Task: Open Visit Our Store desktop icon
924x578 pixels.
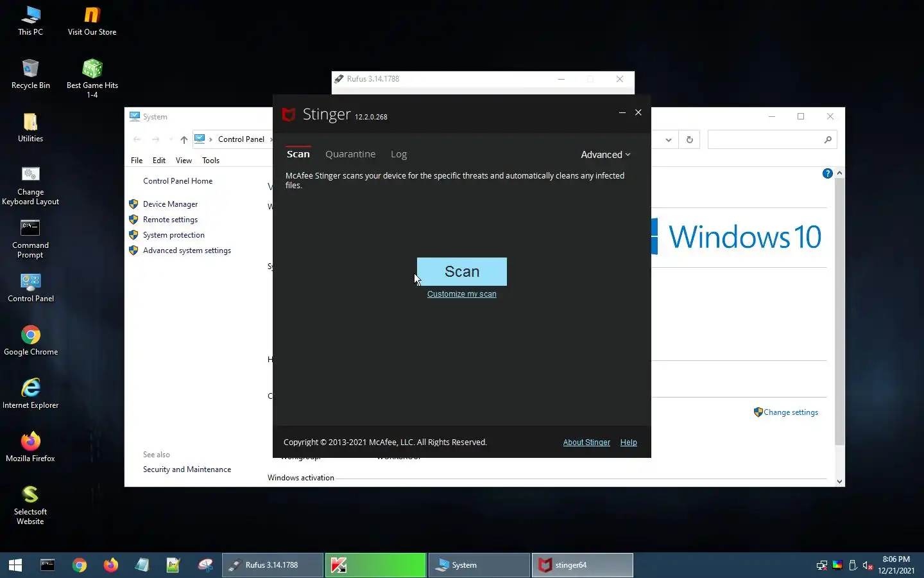Action: (x=92, y=21)
